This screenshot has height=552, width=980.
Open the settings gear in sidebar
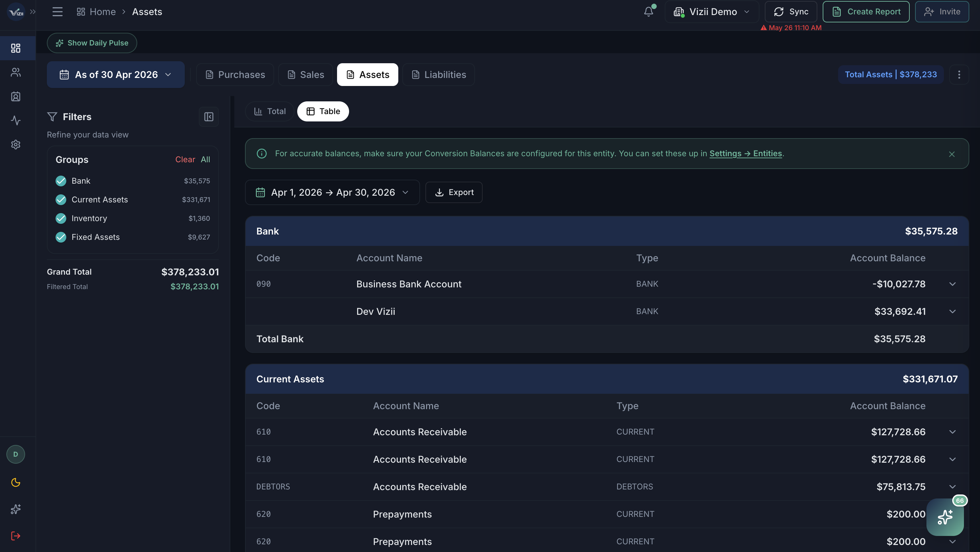(x=16, y=145)
